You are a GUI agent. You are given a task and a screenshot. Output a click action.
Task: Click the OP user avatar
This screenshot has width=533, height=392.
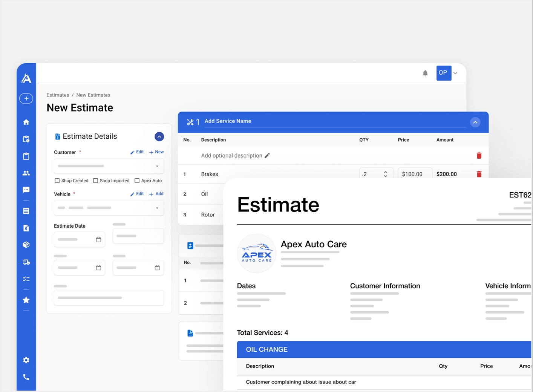[444, 73]
